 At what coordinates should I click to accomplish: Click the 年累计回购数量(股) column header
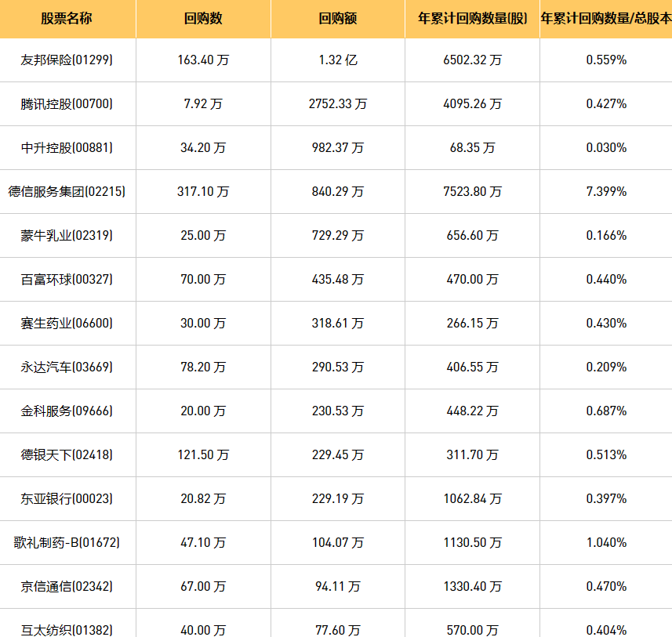point(472,19)
